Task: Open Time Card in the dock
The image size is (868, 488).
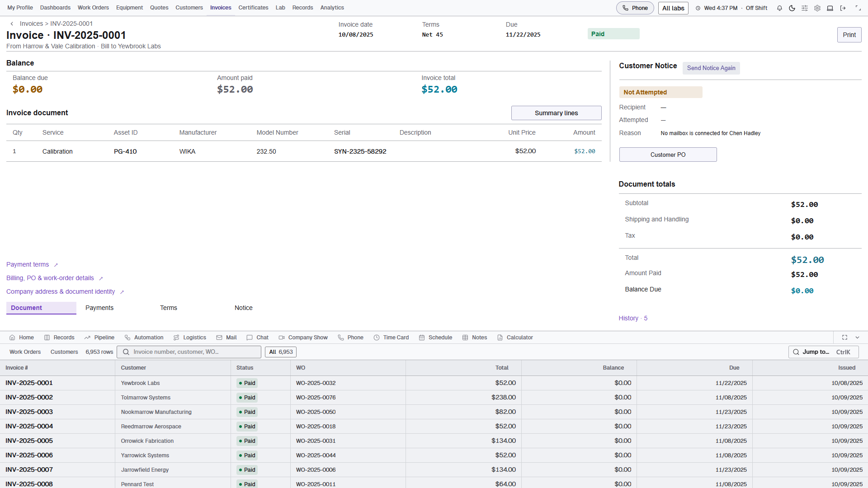Action: (391, 338)
